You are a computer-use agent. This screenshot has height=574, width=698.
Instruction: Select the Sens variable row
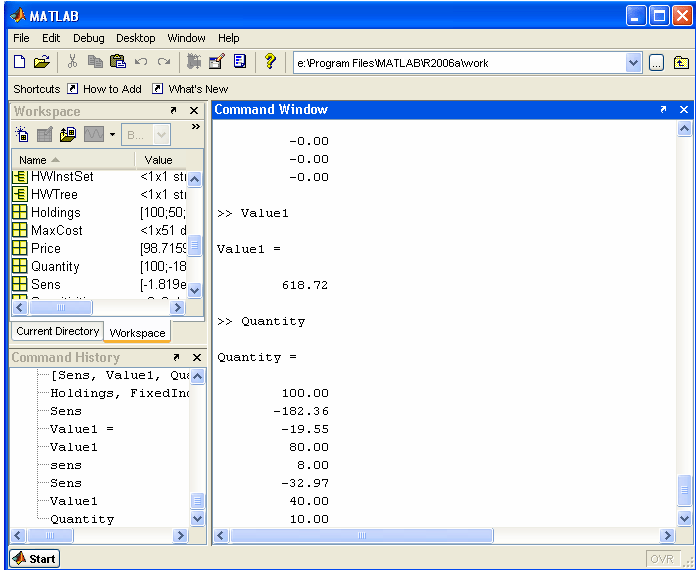point(99,284)
